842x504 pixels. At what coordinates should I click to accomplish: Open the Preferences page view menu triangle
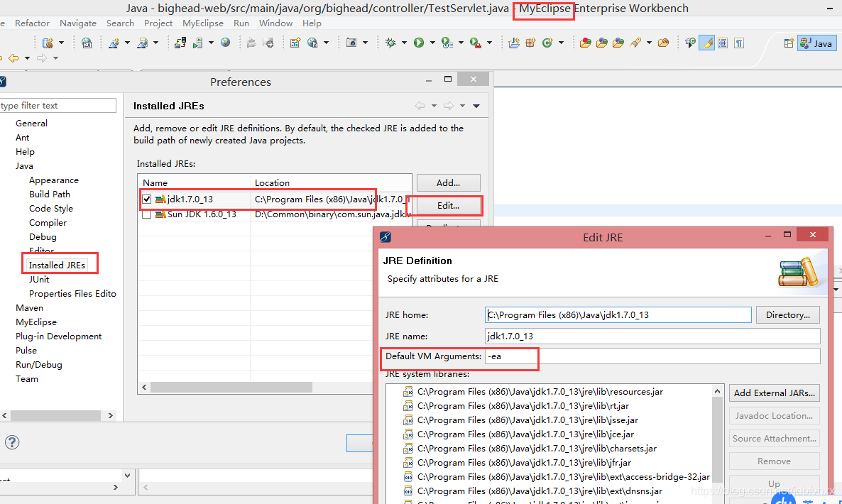[x=476, y=106]
